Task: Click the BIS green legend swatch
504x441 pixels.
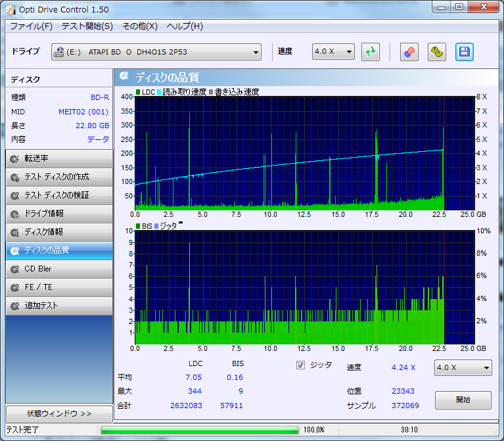Action: [x=138, y=226]
